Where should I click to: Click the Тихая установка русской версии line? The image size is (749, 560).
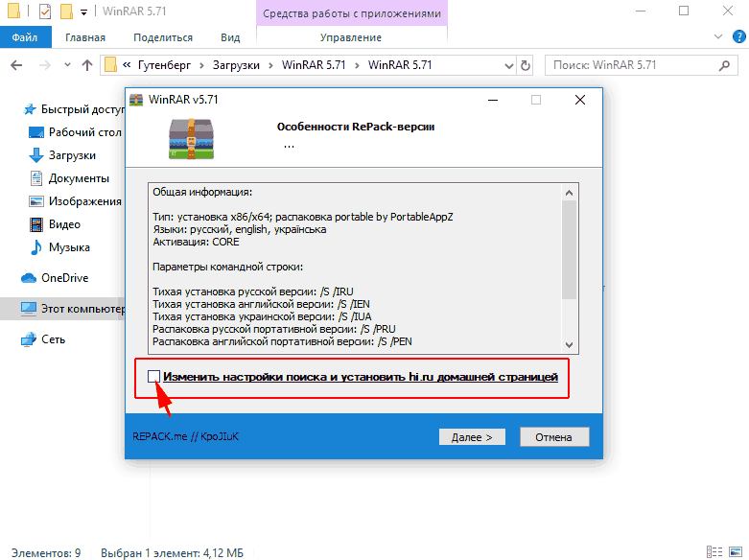[x=252, y=292]
